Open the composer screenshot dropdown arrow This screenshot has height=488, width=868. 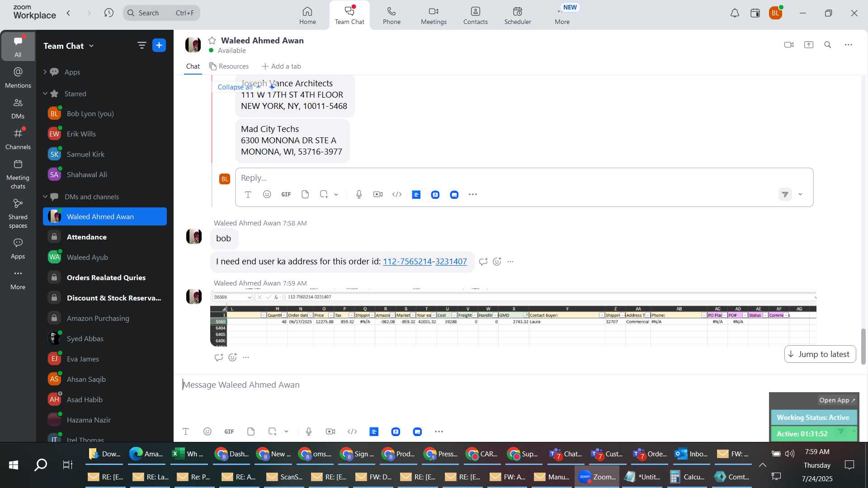(287, 432)
